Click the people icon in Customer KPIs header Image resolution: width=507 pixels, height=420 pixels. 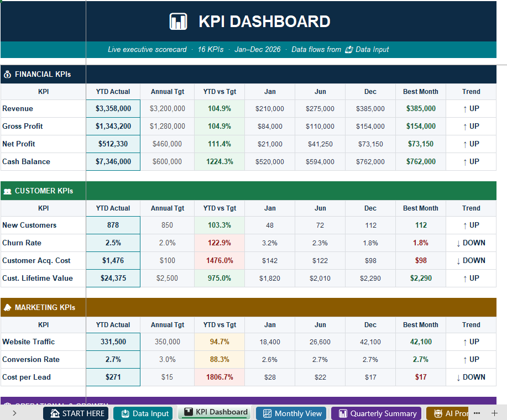(x=7, y=191)
